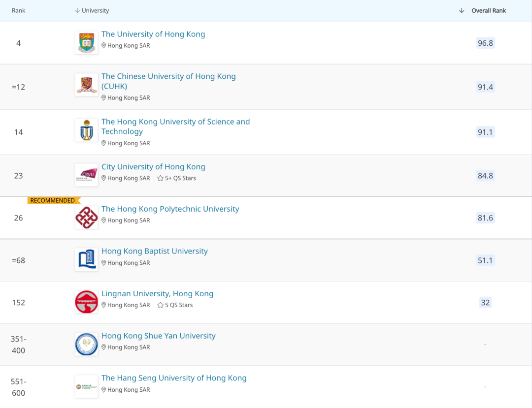Open The Hang Seng University link
The image size is (532, 408).
174,378
